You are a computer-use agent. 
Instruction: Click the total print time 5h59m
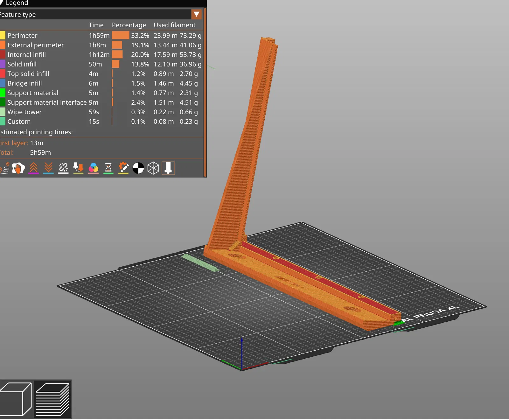click(40, 152)
